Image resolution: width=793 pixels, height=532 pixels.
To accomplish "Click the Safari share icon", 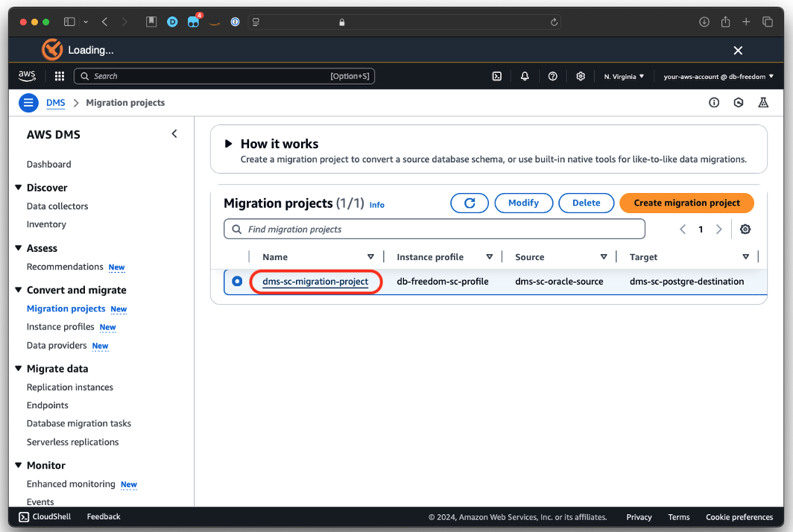I will (725, 22).
